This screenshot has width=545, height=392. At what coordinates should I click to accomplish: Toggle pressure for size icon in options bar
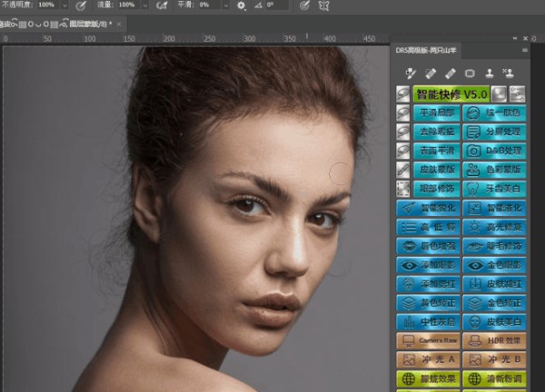click(x=305, y=5)
